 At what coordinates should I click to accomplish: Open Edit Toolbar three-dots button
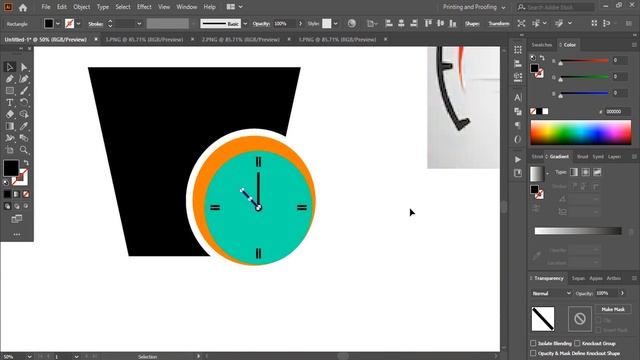[x=17, y=235]
